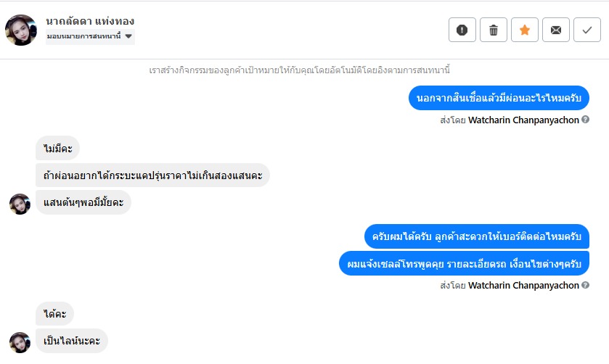This screenshot has height=364, width=609.
Task: Click info icon beside second ส่งโดย Watcharin Chanpanyachon
Action: (x=585, y=286)
